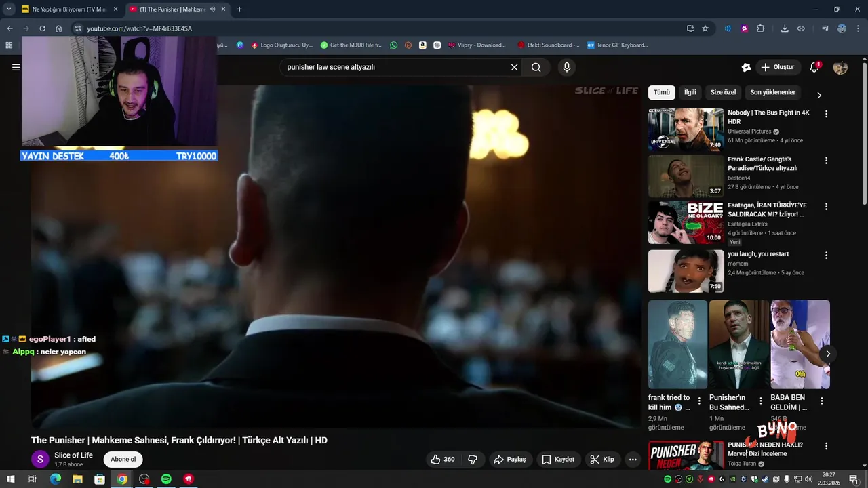
Task: Open options for the BABA BEN GELDİM short
Action: (x=822, y=401)
